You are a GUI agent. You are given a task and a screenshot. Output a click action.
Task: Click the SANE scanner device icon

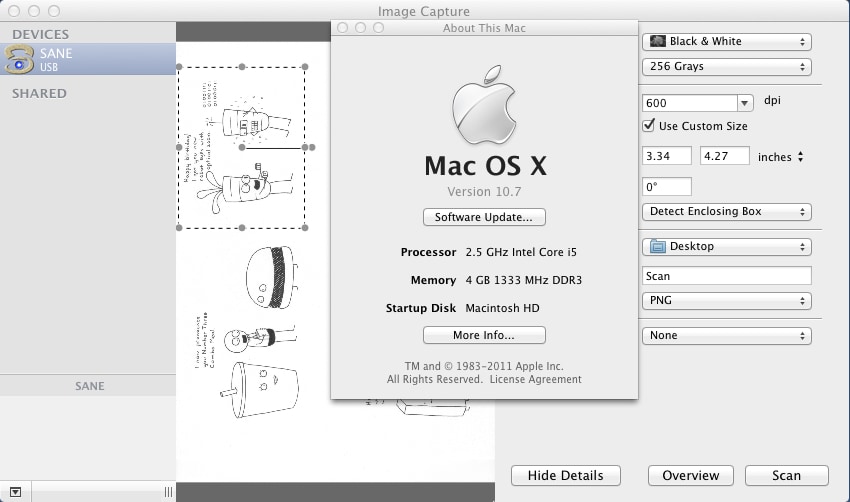tap(20, 59)
